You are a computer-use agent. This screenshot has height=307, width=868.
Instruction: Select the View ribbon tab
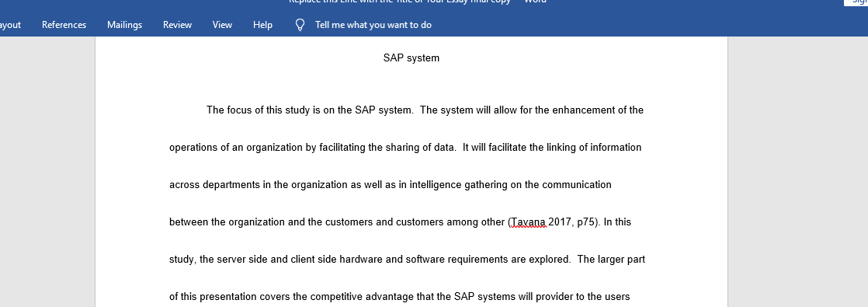click(x=222, y=25)
